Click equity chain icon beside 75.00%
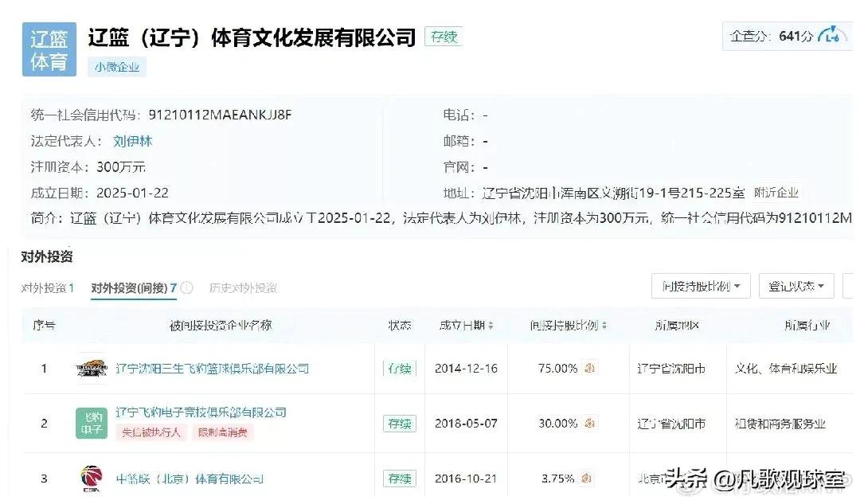This screenshot has height=504, width=860. click(x=589, y=368)
